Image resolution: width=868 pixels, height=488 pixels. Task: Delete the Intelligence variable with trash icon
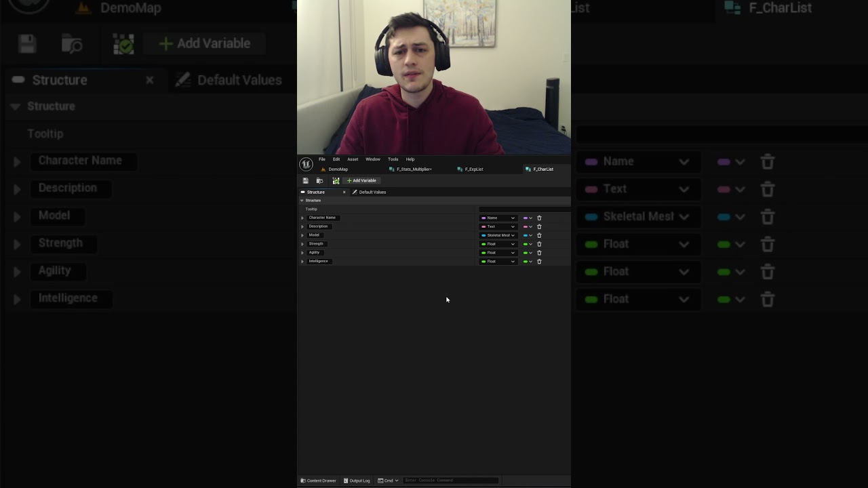click(x=539, y=262)
